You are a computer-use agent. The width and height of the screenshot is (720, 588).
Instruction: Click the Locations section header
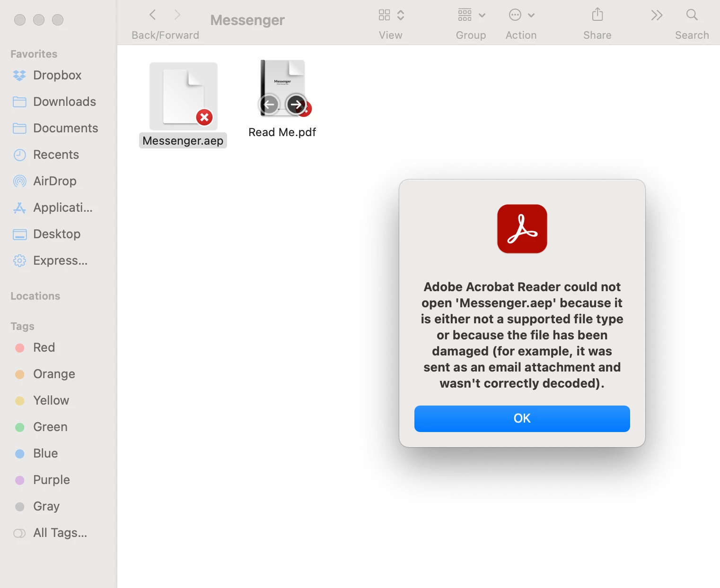[35, 296]
